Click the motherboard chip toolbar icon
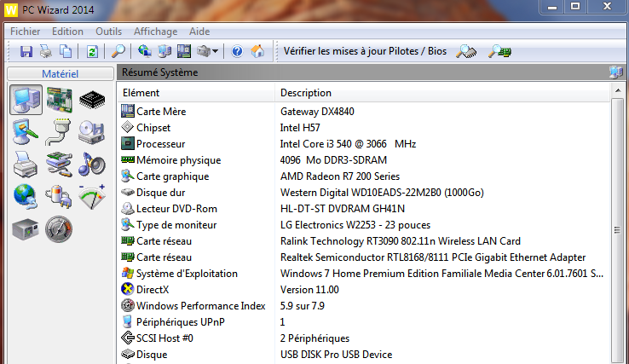Viewport: 629px width, 364px height. coord(184,51)
